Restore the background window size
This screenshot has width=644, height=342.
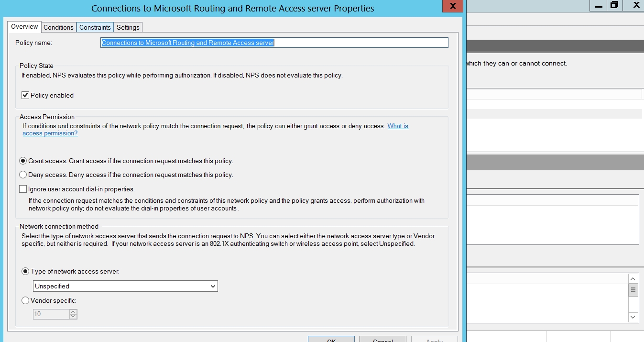[x=614, y=5]
